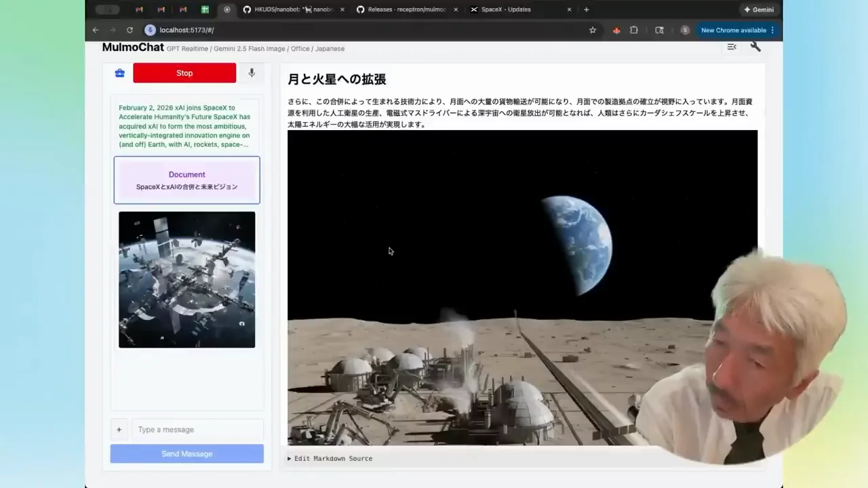
Task: Open the space station image thumbnail
Action: click(187, 280)
